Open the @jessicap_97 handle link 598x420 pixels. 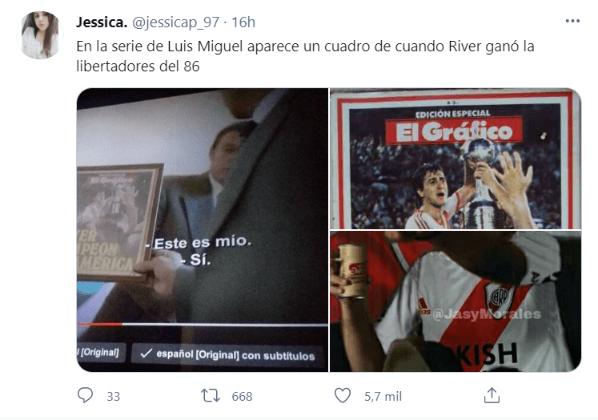(176, 23)
